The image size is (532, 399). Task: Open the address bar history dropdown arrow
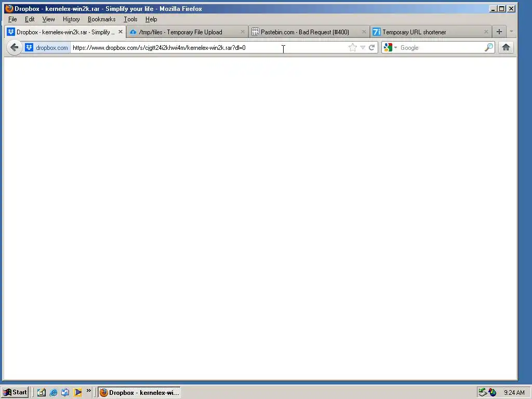click(363, 48)
